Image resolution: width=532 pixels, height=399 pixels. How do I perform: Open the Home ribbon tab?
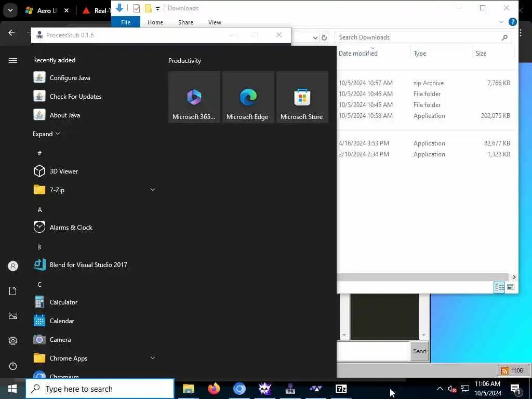click(x=155, y=22)
